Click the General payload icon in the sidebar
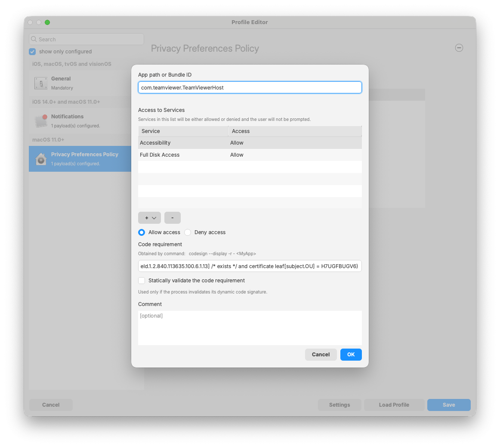The image size is (500, 448). [41, 83]
